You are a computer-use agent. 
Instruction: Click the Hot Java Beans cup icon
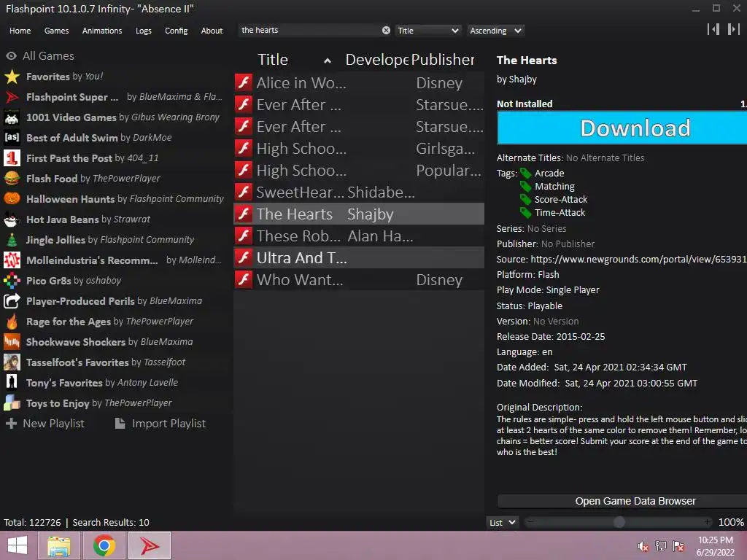click(12, 219)
